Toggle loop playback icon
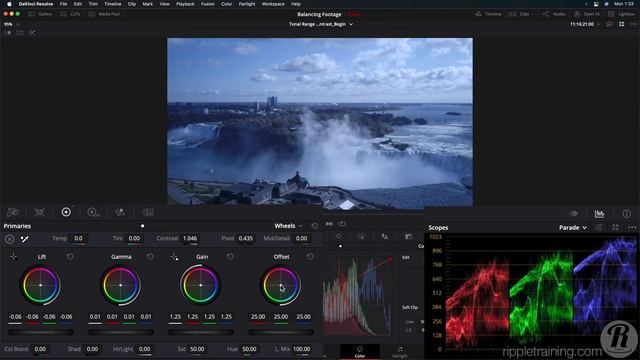The width and height of the screenshot is (640, 360). 342,224
